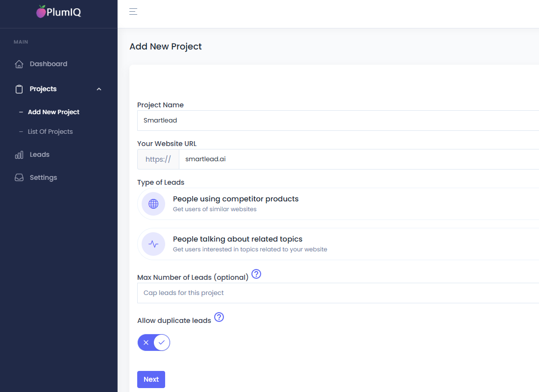Click the Dashboard home icon
The image size is (539, 392).
tap(19, 64)
